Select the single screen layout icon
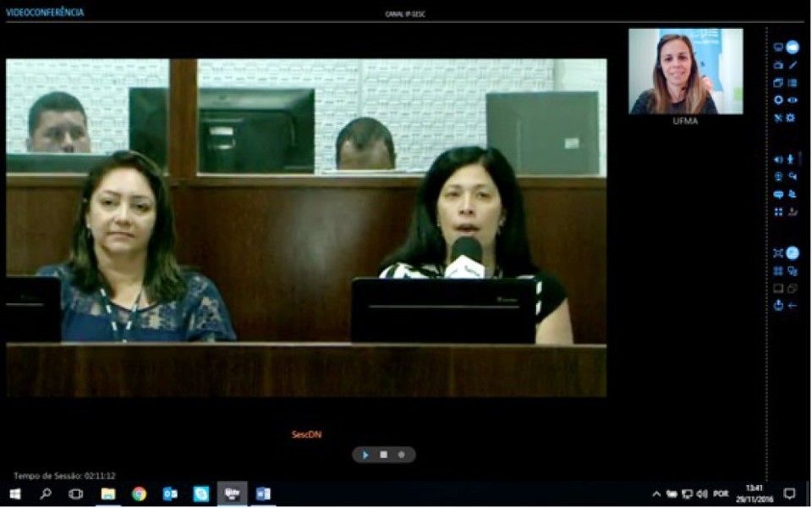This screenshot has height=508, width=812. pos(778,288)
